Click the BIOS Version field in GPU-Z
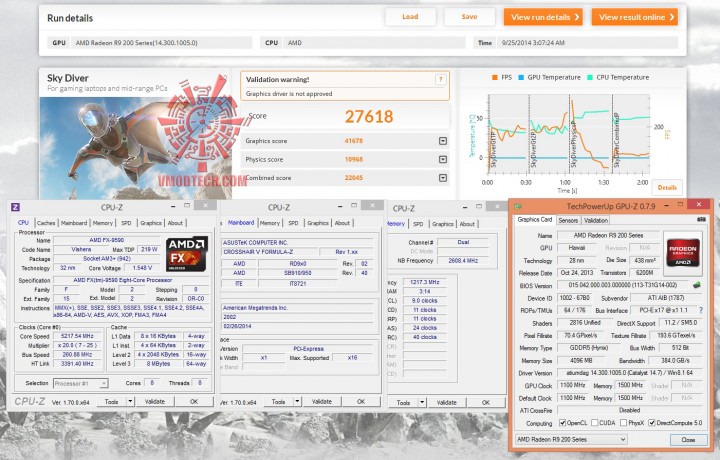This screenshot has height=460, width=720. pyautogui.click(x=623, y=285)
